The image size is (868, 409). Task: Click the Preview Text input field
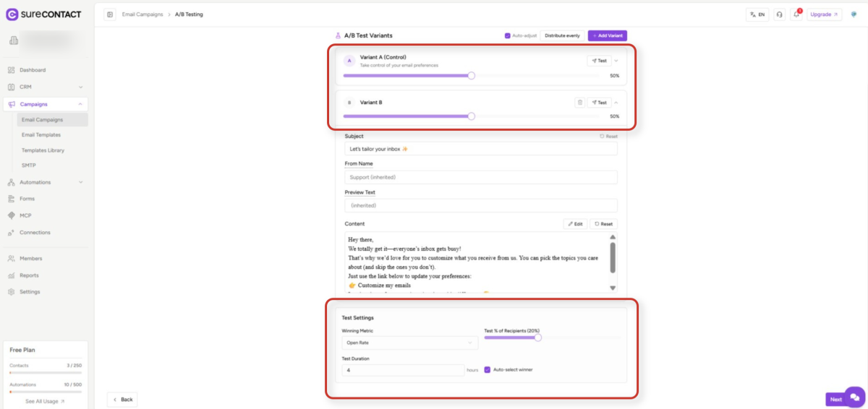pos(481,205)
